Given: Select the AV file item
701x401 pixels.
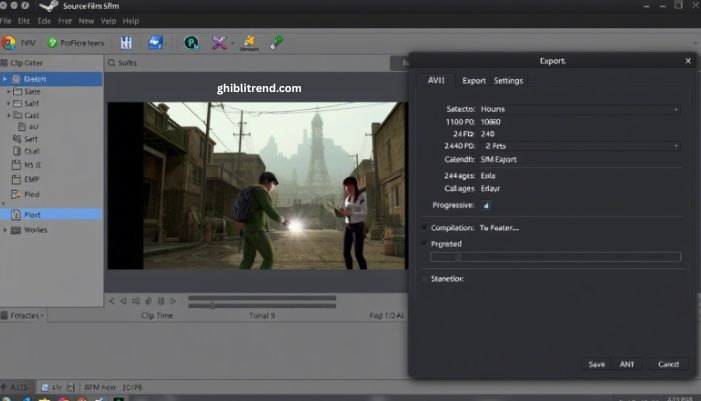Looking at the screenshot, I should point(29,127).
